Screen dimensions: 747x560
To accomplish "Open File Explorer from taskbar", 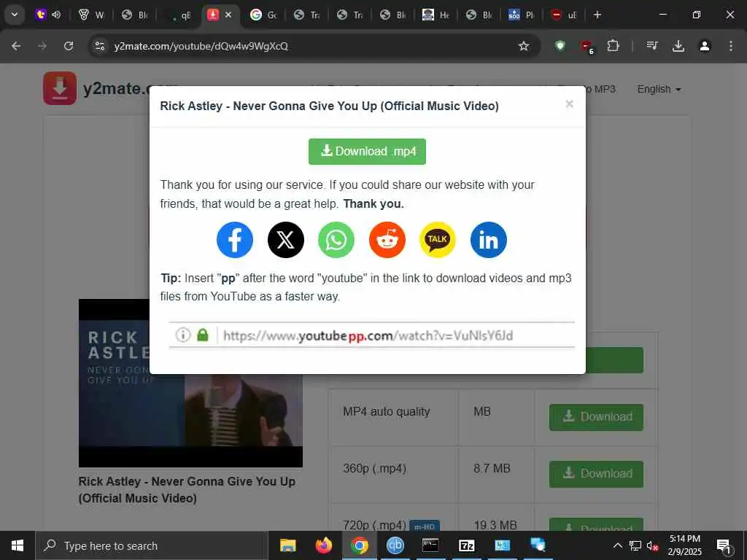I will click(x=287, y=545).
